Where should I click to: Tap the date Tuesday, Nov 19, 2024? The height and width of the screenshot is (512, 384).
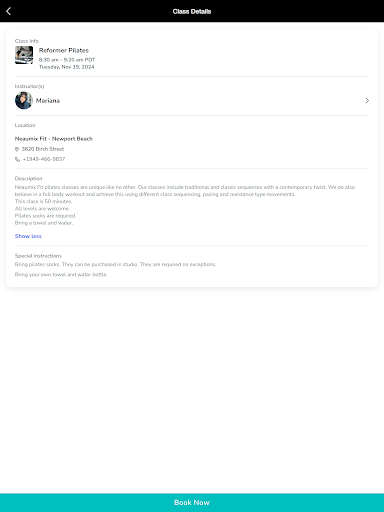[67, 67]
